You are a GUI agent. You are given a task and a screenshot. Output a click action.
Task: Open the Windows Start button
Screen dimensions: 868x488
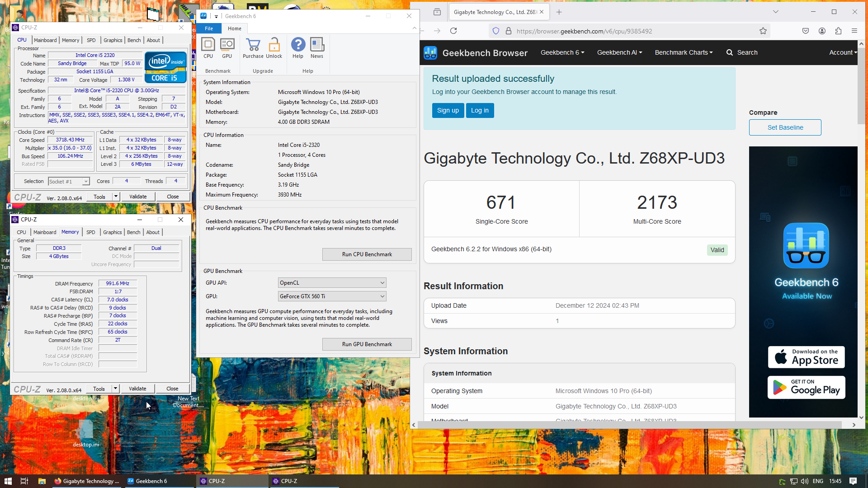coord(8,481)
